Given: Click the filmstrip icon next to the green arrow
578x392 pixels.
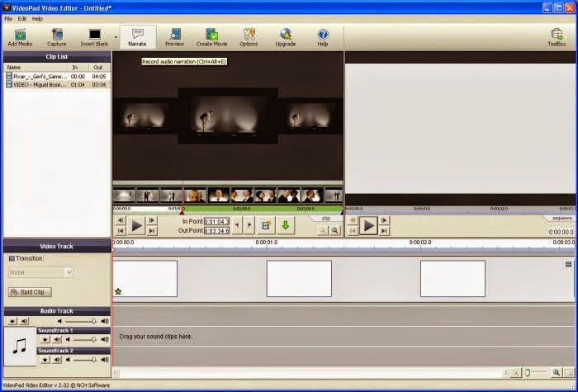Looking at the screenshot, I should (266, 225).
